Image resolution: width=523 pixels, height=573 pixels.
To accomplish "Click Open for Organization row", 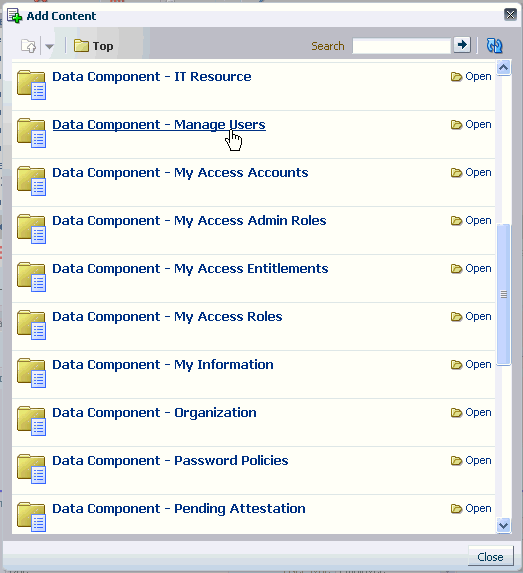I will pyautogui.click(x=471, y=413).
